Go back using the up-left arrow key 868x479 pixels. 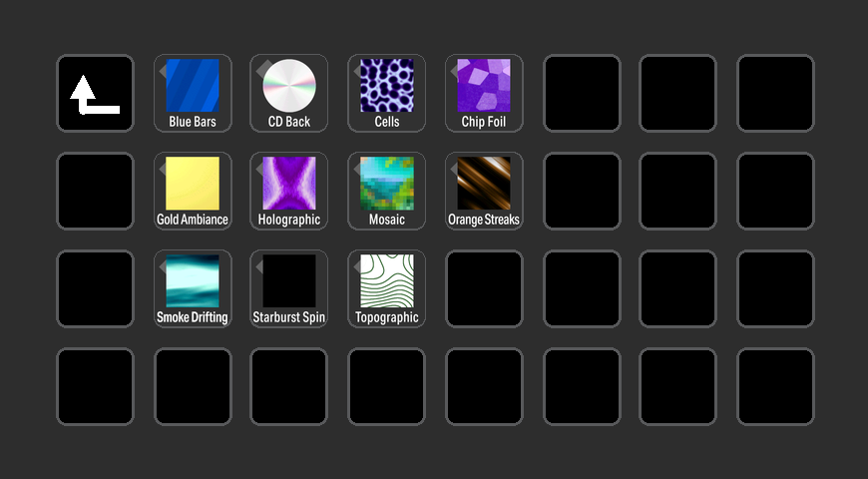point(95,93)
